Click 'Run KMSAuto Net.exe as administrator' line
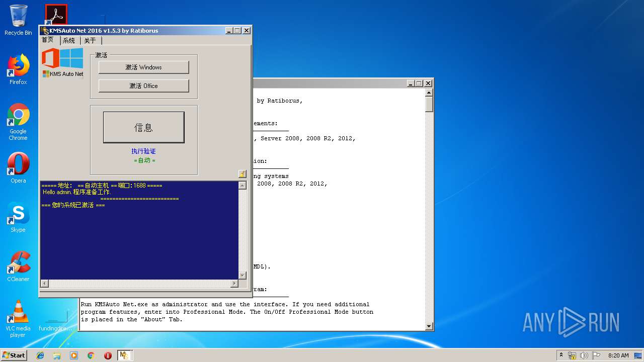The height and width of the screenshot is (362, 644). tap(225, 304)
